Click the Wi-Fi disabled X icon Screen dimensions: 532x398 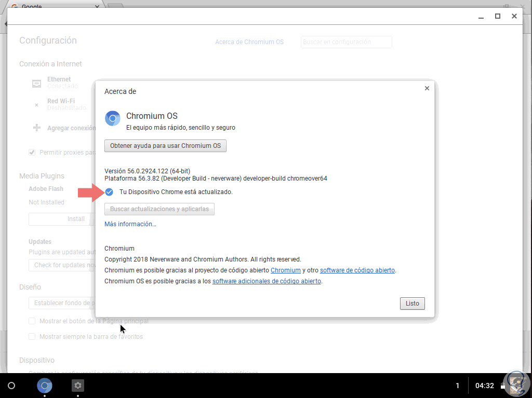(x=37, y=105)
